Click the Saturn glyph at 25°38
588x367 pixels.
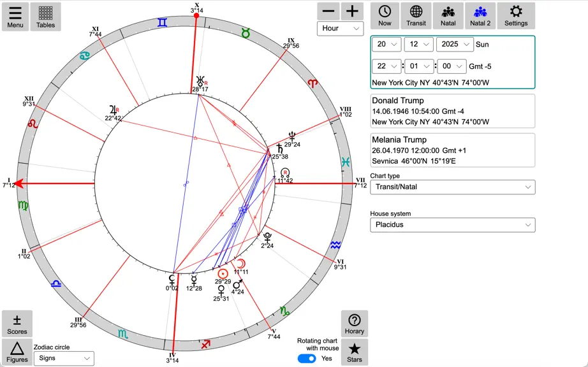coord(279,148)
